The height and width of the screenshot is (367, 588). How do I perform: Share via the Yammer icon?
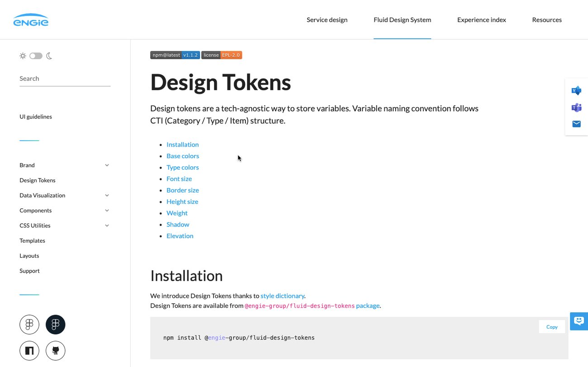[576, 90]
